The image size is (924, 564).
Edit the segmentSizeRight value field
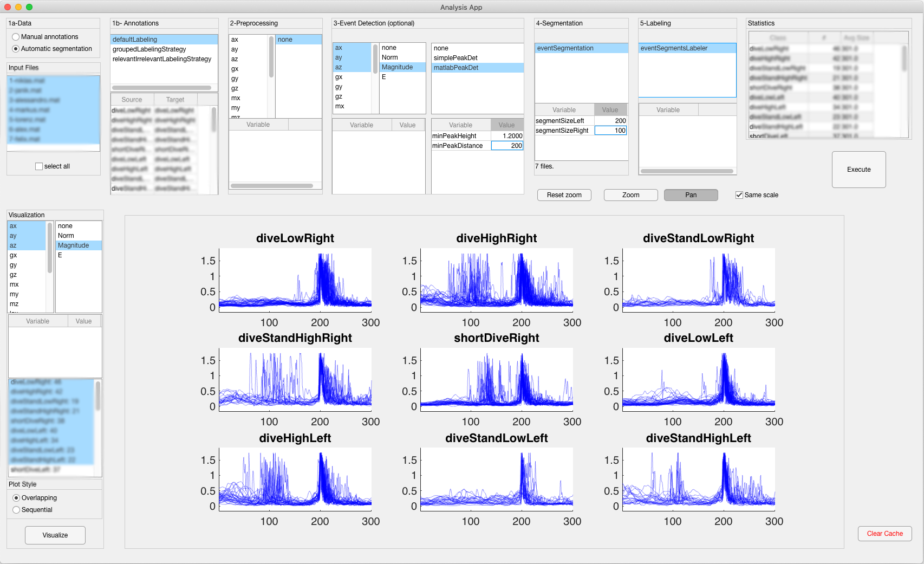(x=611, y=131)
